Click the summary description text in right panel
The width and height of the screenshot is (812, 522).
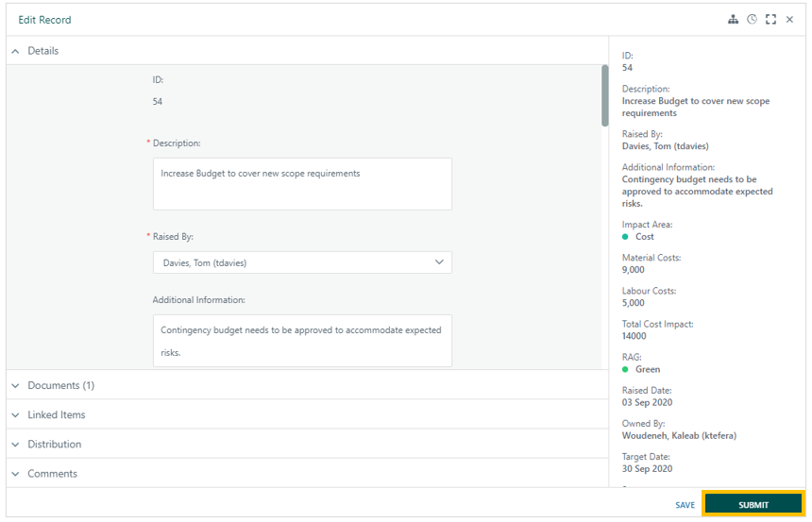point(696,108)
